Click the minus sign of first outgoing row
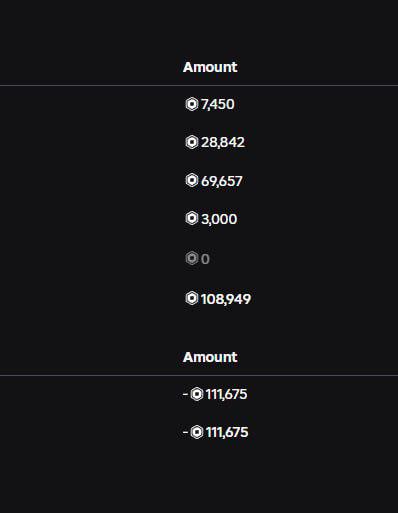This screenshot has width=398, height=513. 185,394
